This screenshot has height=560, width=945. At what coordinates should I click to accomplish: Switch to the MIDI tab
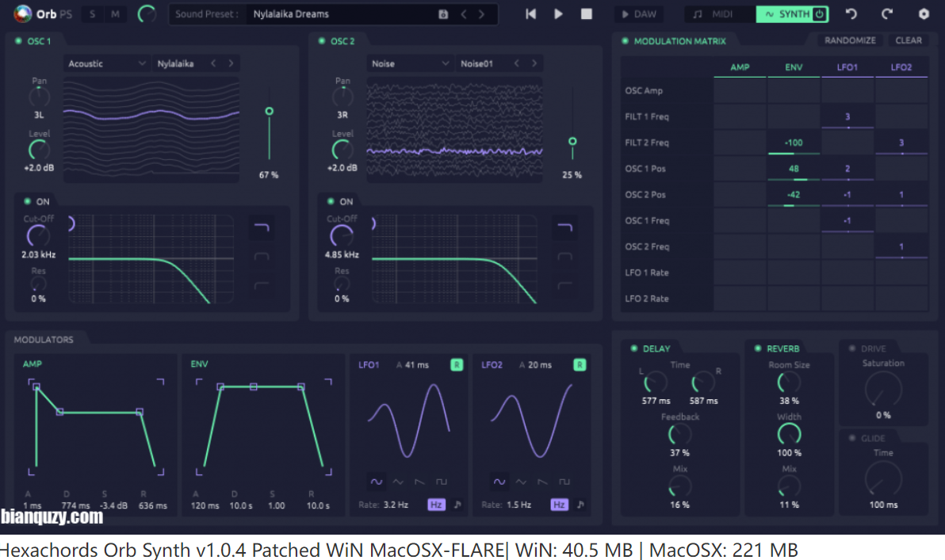pyautogui.click(x=714, y=14)
